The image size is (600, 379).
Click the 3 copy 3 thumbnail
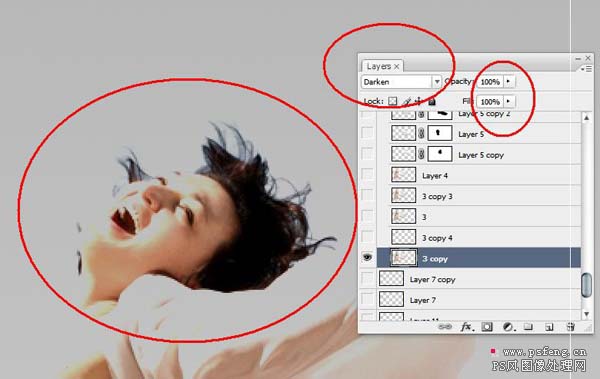[403, 195]
